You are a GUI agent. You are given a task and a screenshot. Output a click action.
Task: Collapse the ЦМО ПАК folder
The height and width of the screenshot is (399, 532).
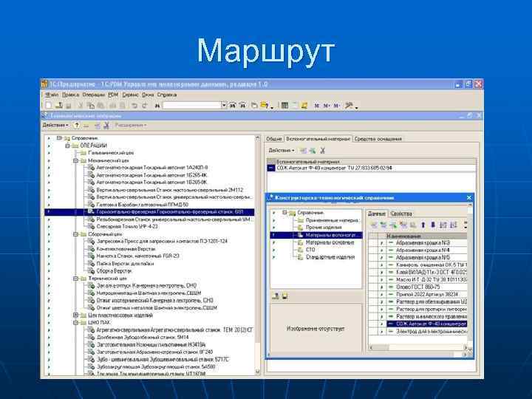tap(75, 323)
